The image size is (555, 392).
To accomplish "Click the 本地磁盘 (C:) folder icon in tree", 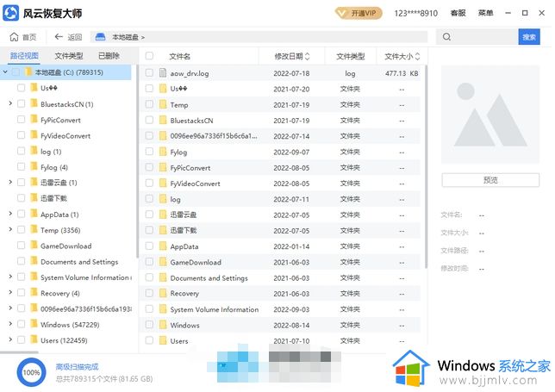I will click(x=28, y=72).
